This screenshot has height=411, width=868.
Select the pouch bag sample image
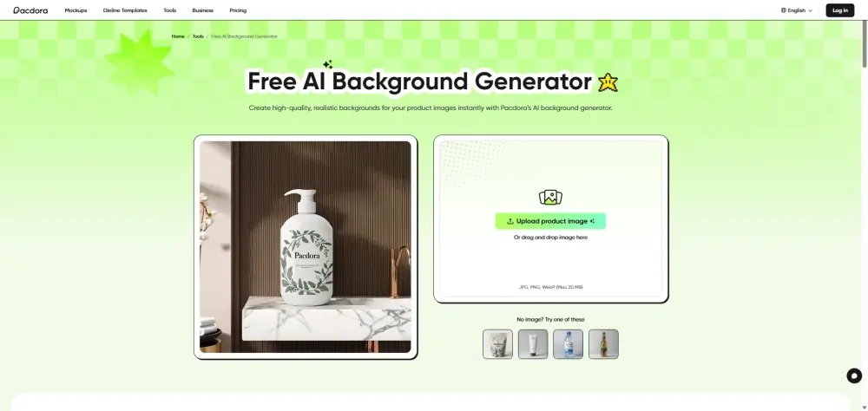497,344
